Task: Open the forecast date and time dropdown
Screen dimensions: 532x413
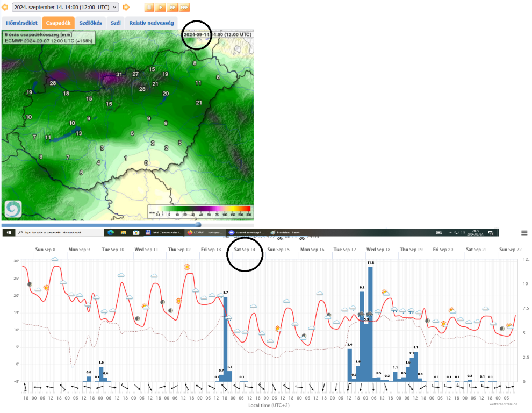Action: coord(65,8)
